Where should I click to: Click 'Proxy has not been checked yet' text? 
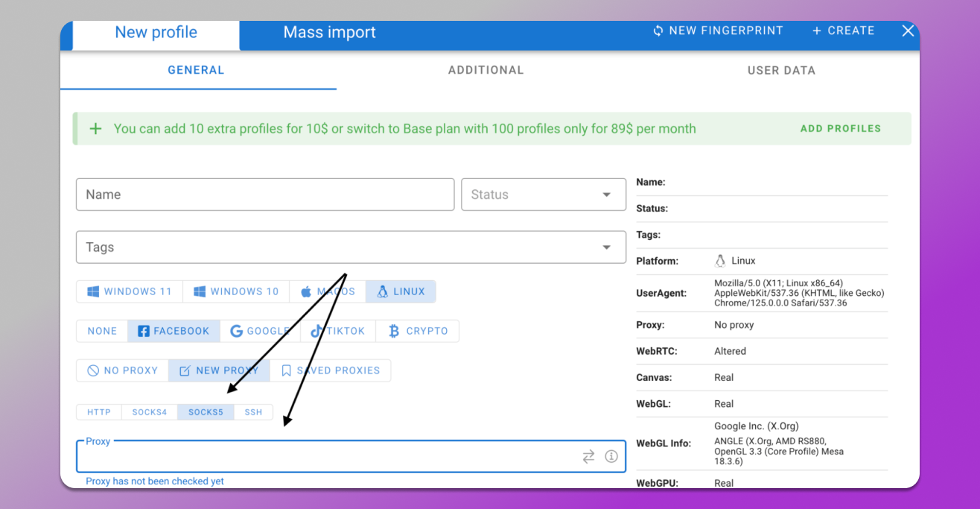[x=155, y=481]
